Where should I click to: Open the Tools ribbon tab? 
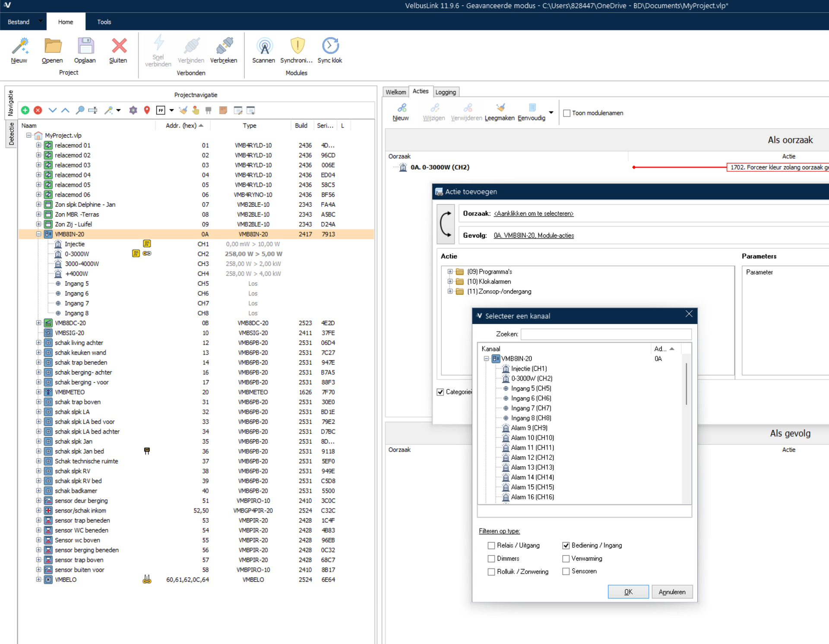[104, 22]
